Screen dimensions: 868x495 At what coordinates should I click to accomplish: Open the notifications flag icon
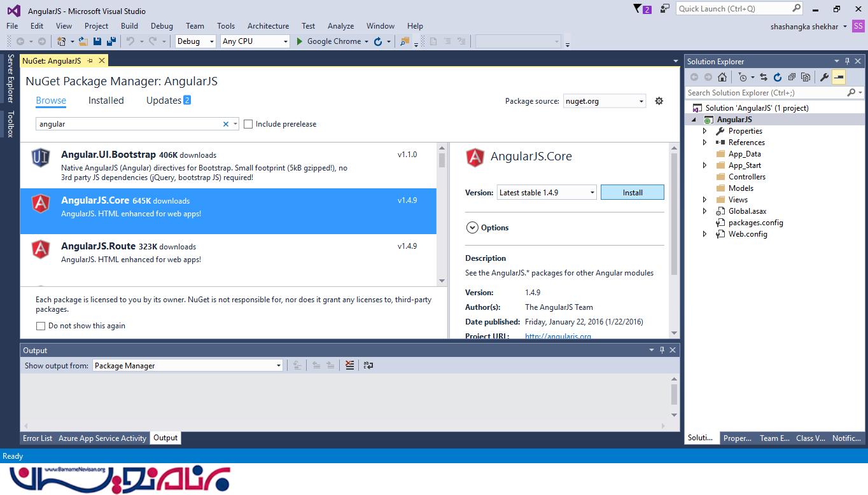tap(638, 9)
